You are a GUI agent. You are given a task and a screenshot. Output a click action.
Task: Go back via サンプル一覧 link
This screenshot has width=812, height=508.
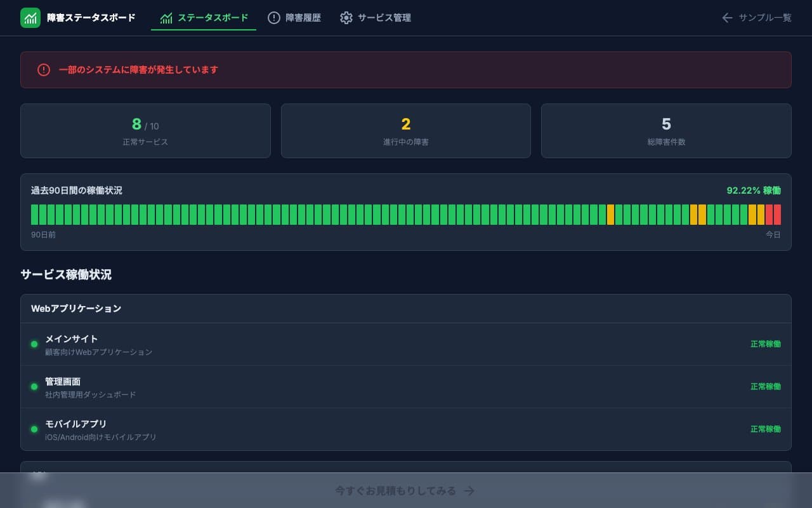(757, 18)
